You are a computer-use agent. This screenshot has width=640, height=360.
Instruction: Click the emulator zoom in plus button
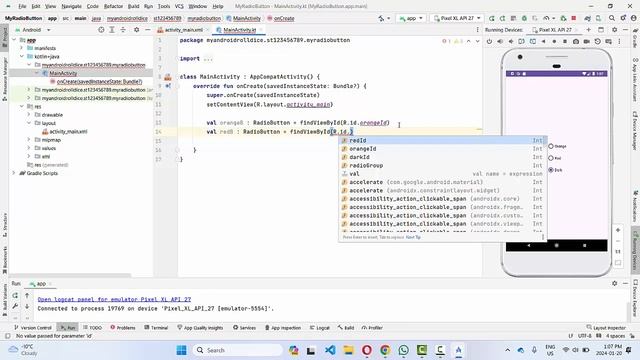(x=618, y=230)
